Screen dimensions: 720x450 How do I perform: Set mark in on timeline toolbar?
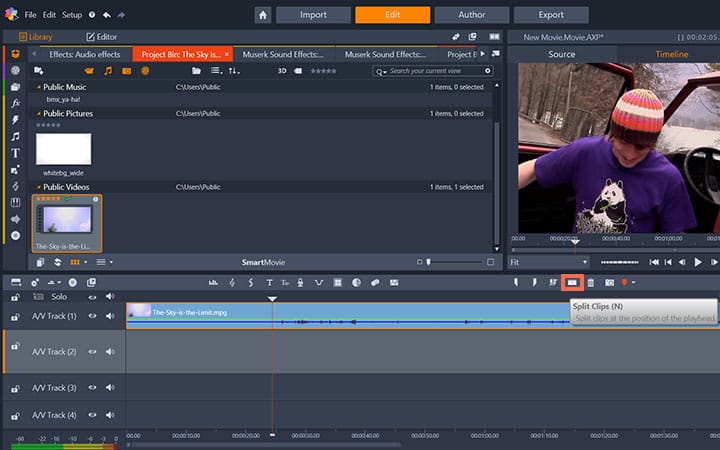click(516, 282)
